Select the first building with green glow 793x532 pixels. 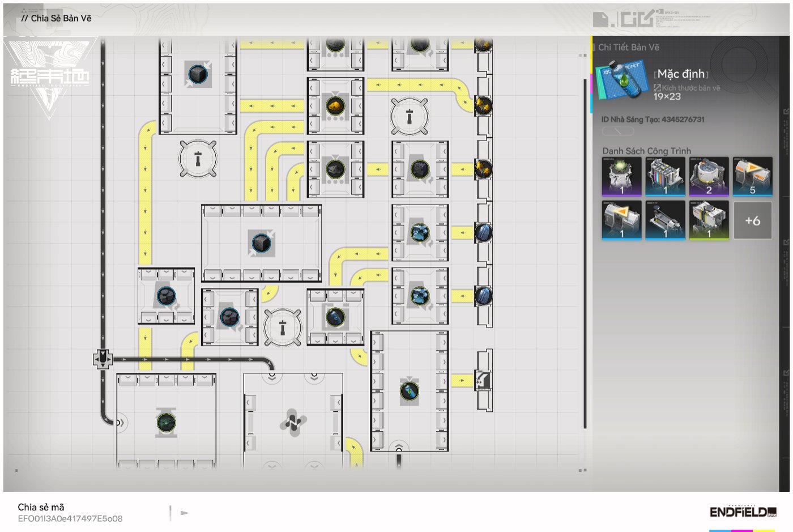[621, 176]
